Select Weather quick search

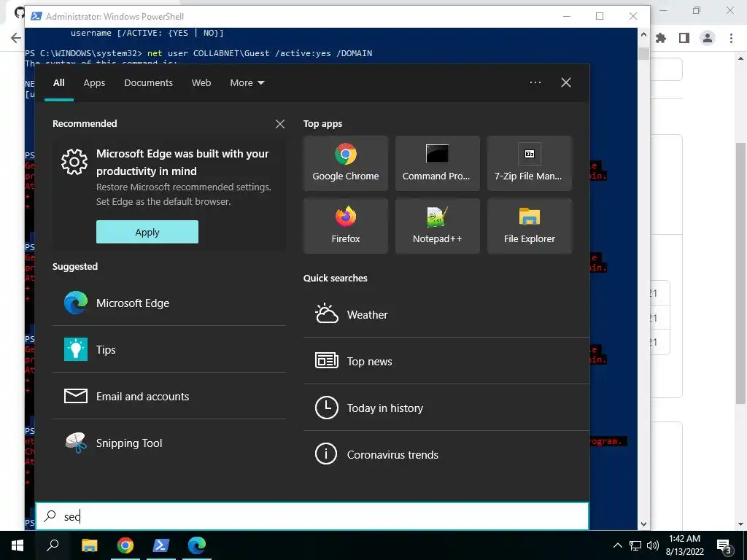coord(446,314)
